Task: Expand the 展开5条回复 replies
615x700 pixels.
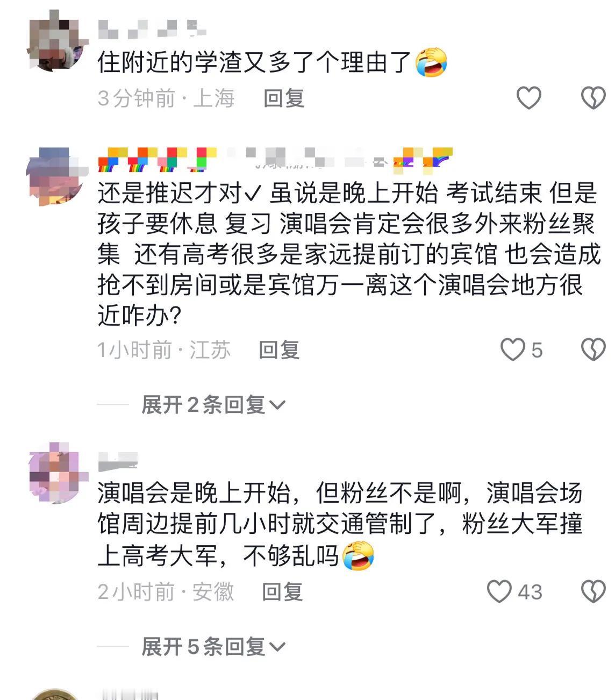Action: 213,646
